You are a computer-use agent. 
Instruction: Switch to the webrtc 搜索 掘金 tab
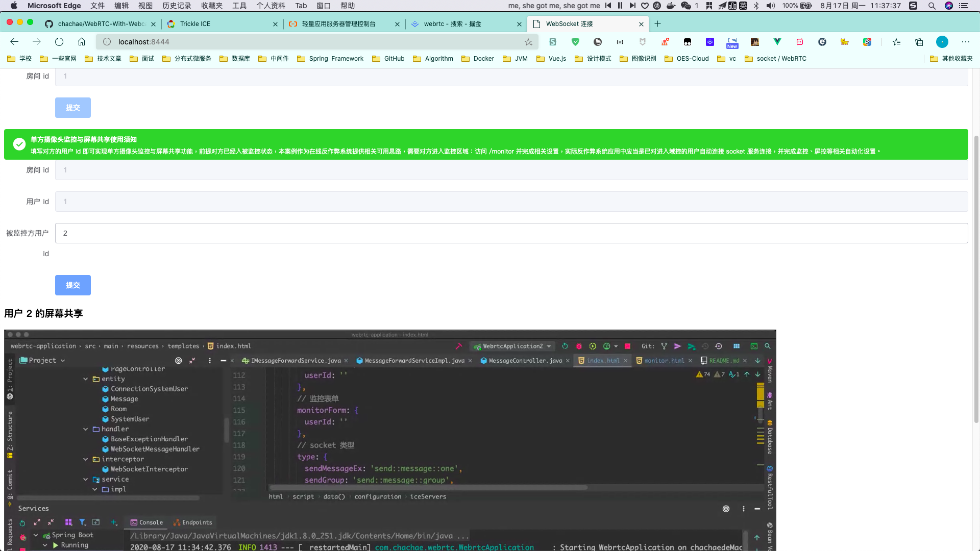coord(452,24)
